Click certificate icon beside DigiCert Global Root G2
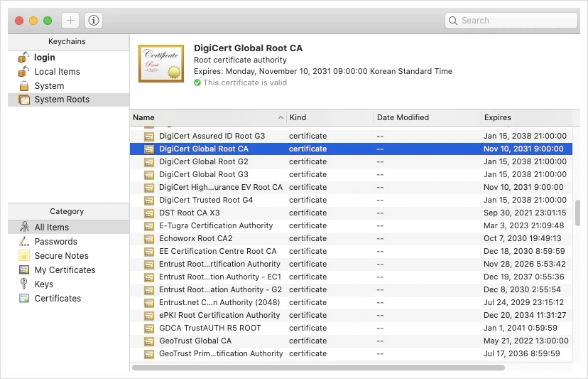This screenshot has width=588, height=379. pos(149,162)
